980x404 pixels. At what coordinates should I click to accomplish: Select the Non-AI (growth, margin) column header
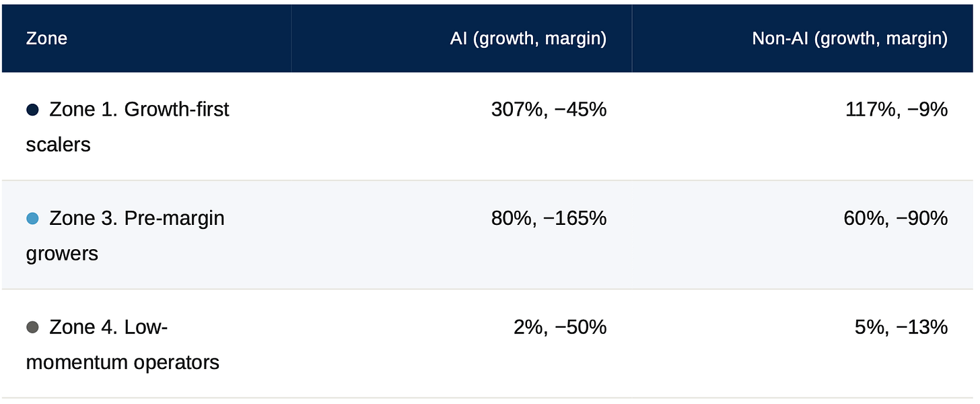click(x=802, y=38)
